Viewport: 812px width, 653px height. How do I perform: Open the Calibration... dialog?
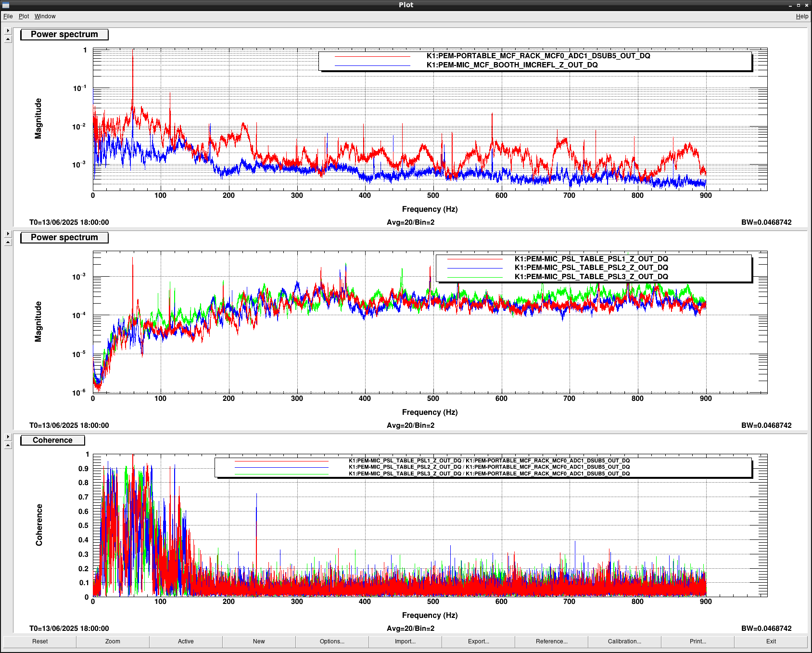pyautogui.click(x=625, y=641)
